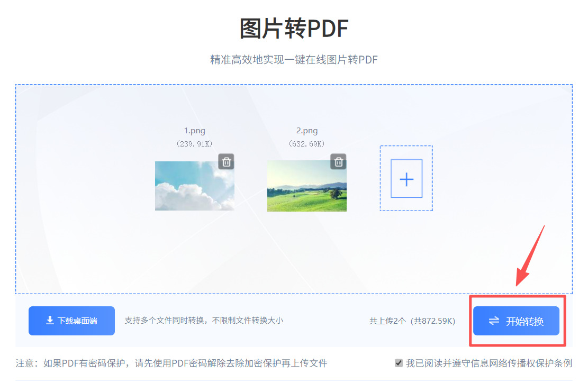Select the 2.png meadow thumbnail

(307, 186)
